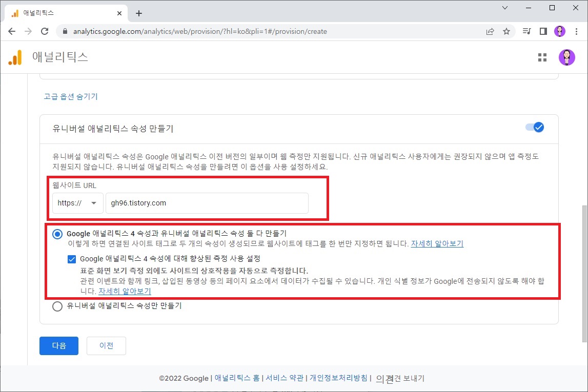Image resolution: width=588 pixels, height=392 pixels.
Task: Open 자세히 알아보기 link after site tag text
Action: (x=437, y=243)
